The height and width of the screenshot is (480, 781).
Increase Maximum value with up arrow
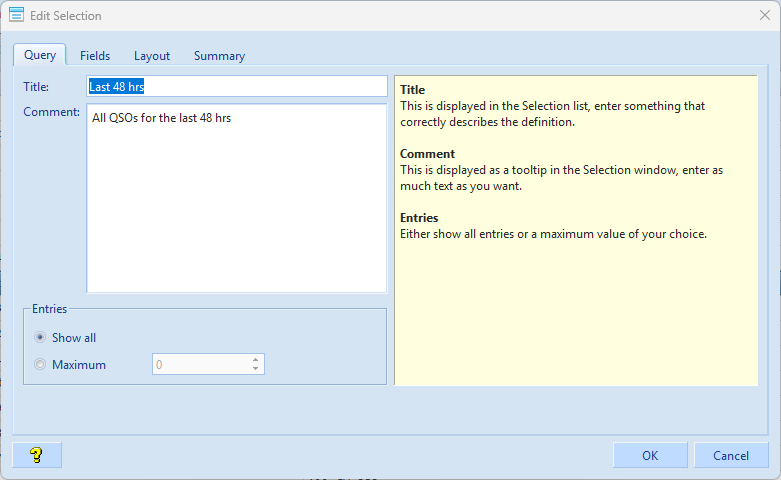coord(256,360)
